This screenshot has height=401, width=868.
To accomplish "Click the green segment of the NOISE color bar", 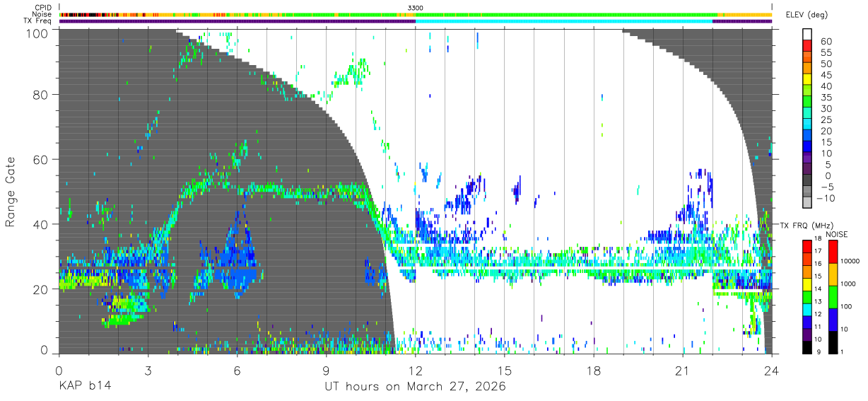I will pos(833,297).
